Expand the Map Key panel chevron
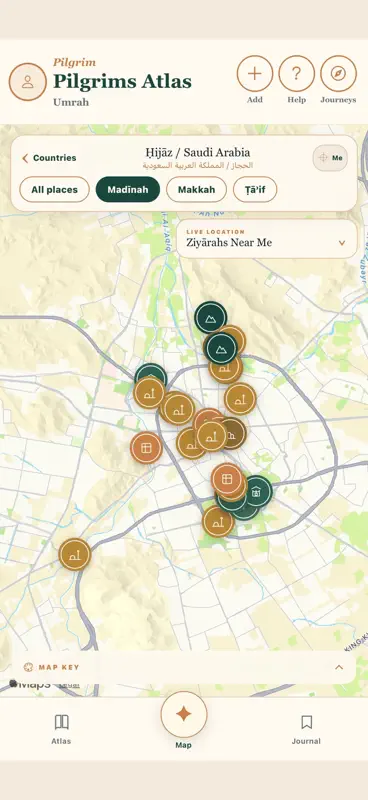The image size is (368, 800). [339, 667]
